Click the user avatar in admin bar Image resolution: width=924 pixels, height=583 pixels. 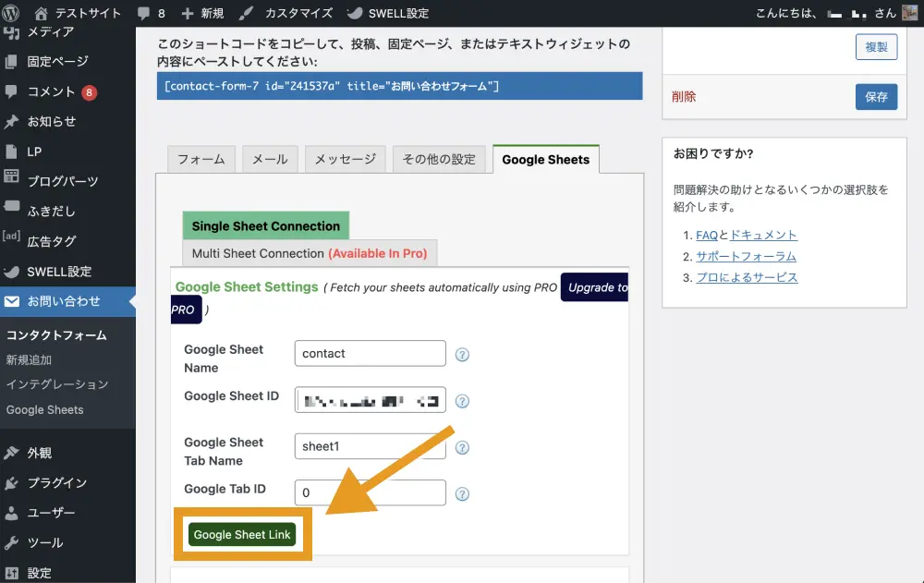point(909,13)
